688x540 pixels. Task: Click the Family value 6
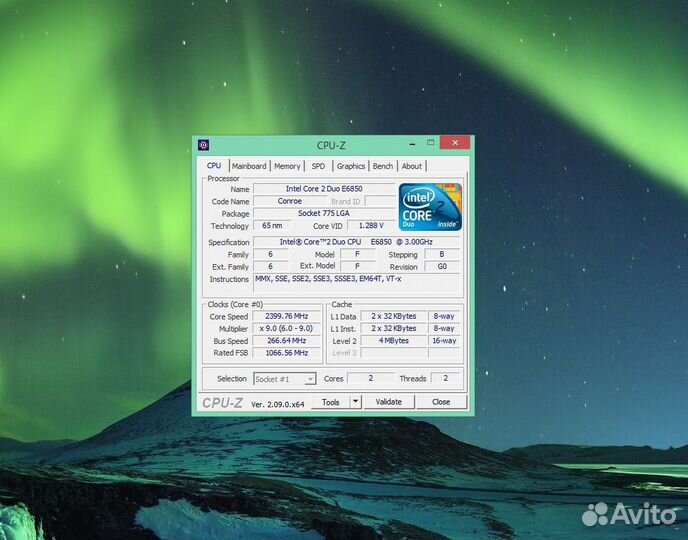click(271, 254)
